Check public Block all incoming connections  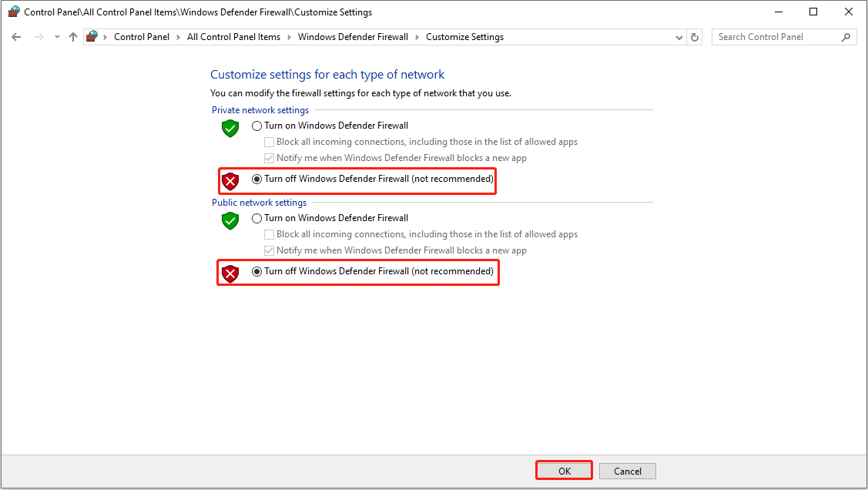(421, 234)
